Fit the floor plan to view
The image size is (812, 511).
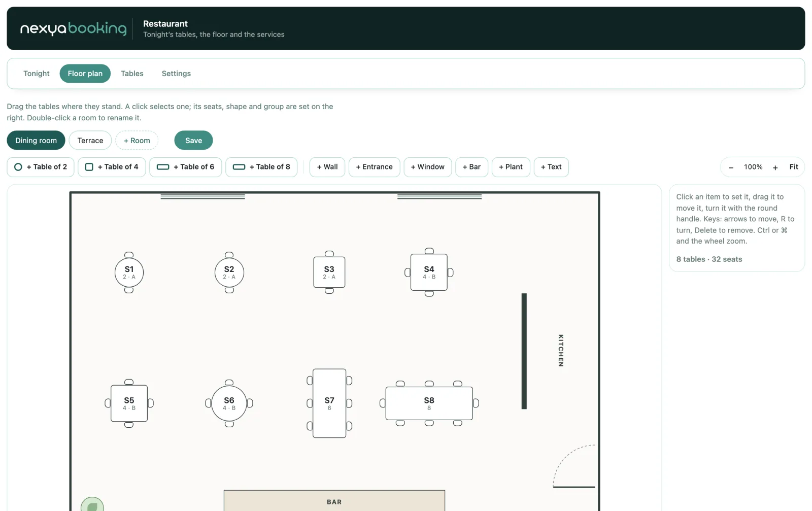coord(794,167)
